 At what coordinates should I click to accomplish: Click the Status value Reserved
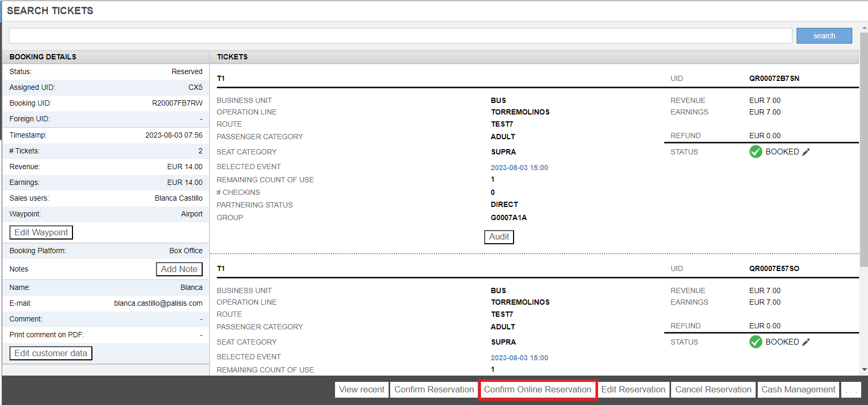(187, 71)
